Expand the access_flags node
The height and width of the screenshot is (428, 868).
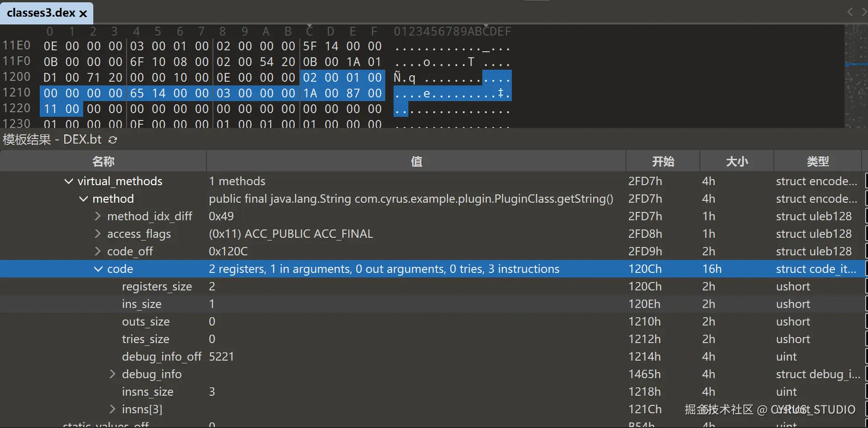98,234
